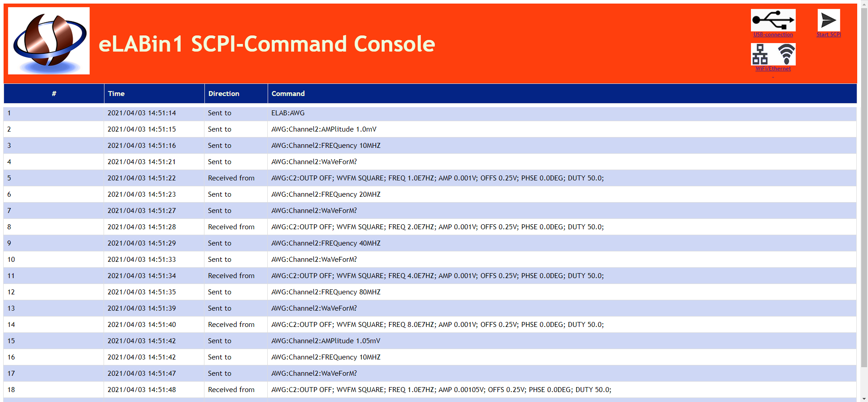
Task: Select the ELAB:AWG command in row 1
Action: click(288, 113)
